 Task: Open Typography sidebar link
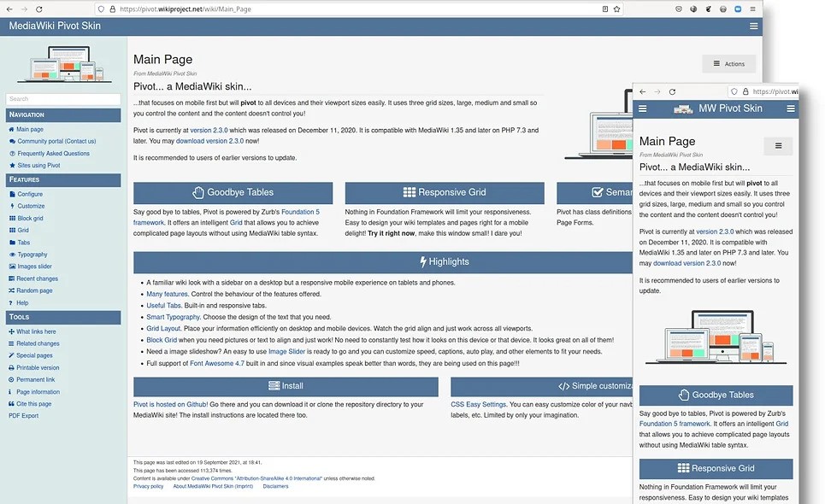(x=32, y=255)
